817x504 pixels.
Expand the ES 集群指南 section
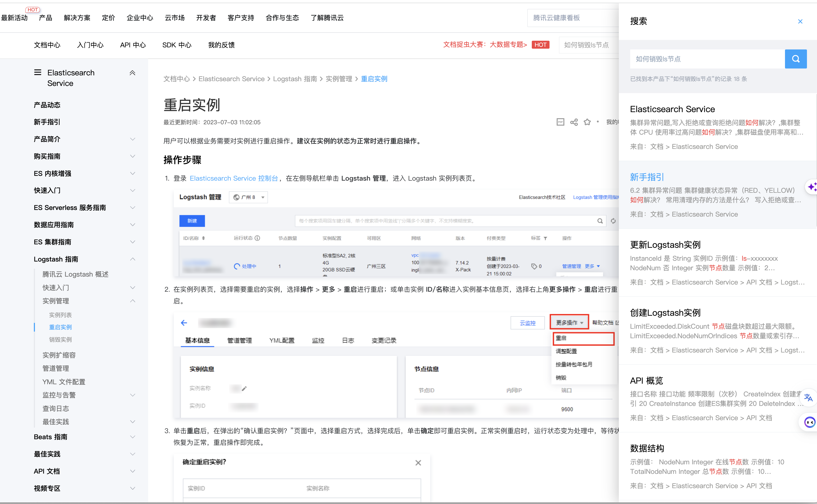coord(132,242)
